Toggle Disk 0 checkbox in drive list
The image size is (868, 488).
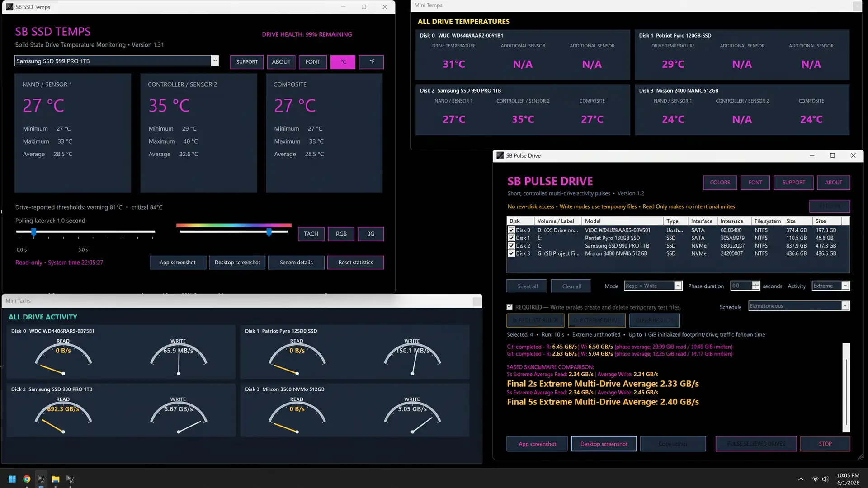pyautogui.click(x=511, y=230)
